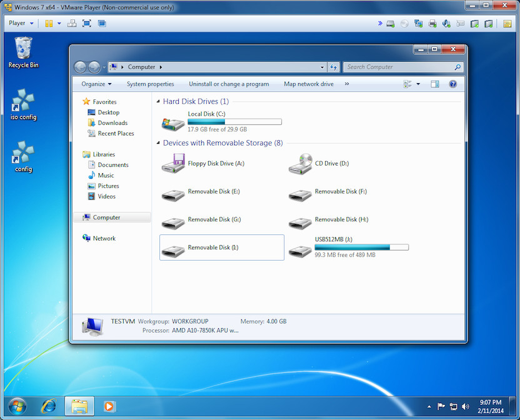Toggle the preview pane button

[x=435, y=84]
